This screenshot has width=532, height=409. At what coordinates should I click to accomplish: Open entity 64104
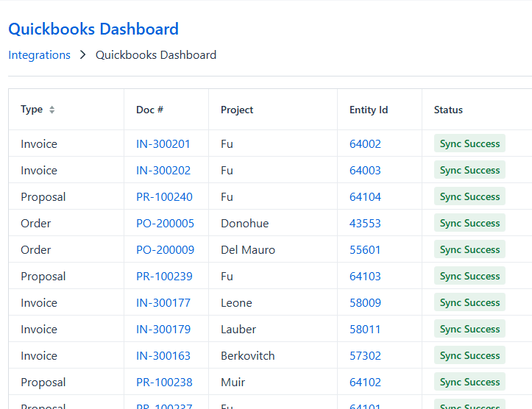click(x=365, y=196)
